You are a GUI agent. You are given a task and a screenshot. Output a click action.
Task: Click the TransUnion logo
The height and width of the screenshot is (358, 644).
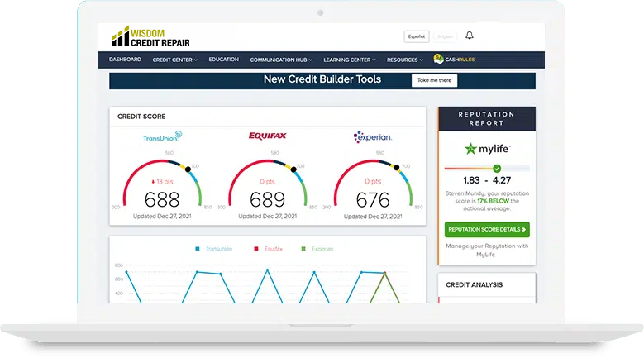coord(162,136)
